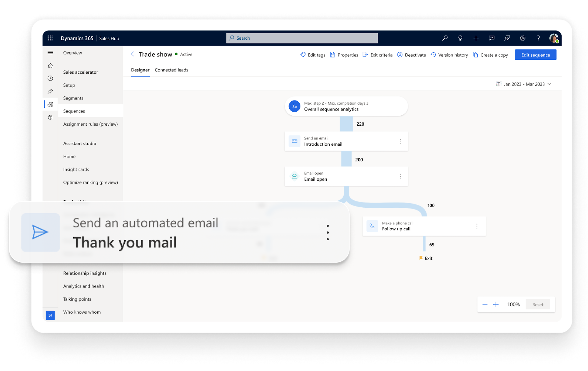
Task: Click the Make a phone call step icon
Action: [x=372, y=226]
